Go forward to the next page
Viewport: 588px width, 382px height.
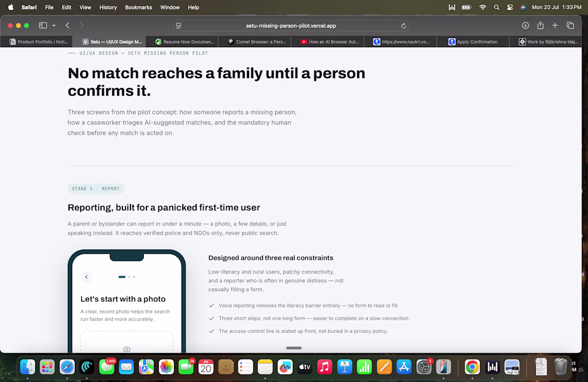81,26
